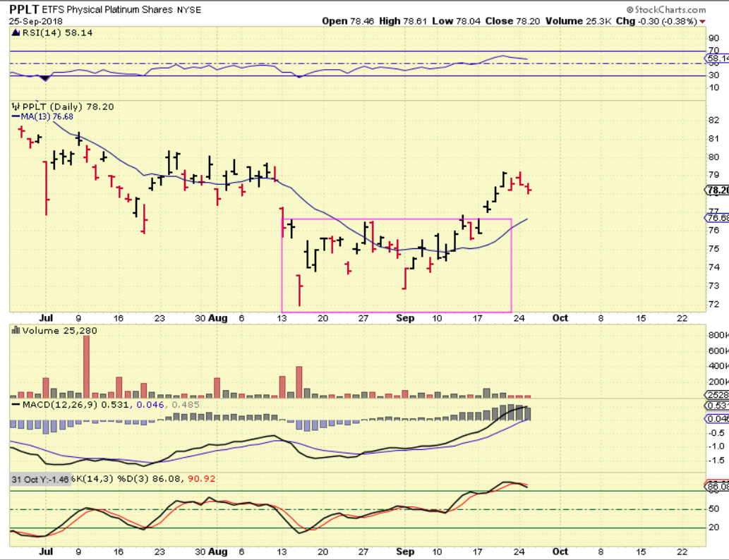Click the MA(13) 76.68 legend text
729x560 pixels.
pyautogui.click(x=47, y=116)
